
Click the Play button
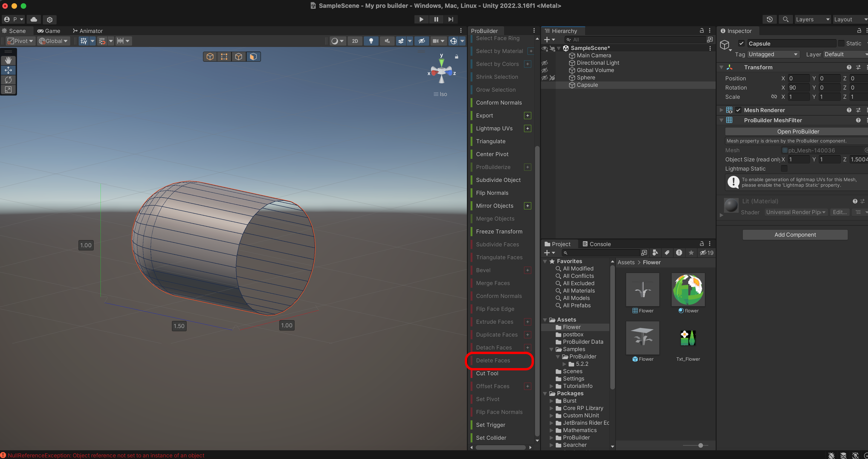click(x=421, y=19)
